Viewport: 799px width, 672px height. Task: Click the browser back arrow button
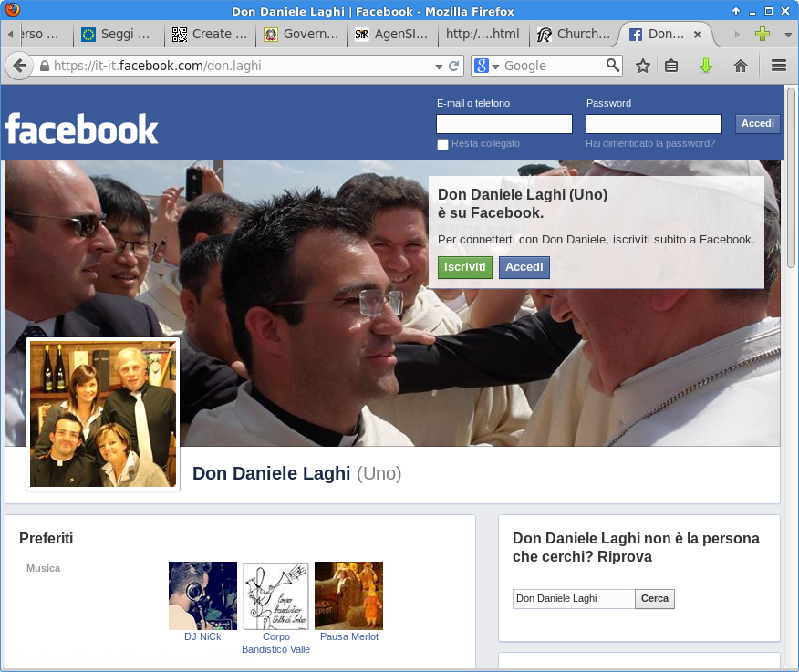[x=17, y=66]
